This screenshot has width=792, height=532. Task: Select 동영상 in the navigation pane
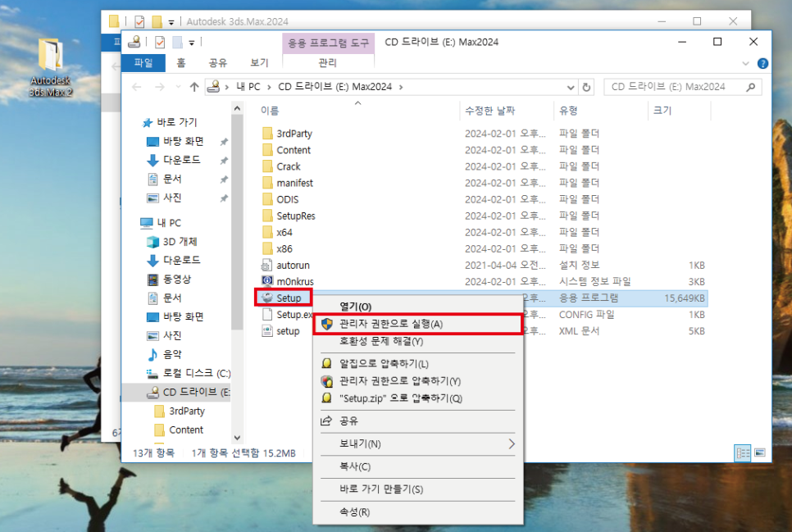tap(176, 279)
